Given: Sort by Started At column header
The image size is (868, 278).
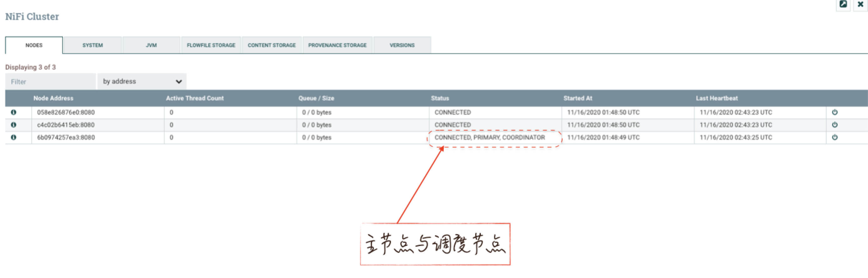Looking at the screenshot, I should coord(578,98).
